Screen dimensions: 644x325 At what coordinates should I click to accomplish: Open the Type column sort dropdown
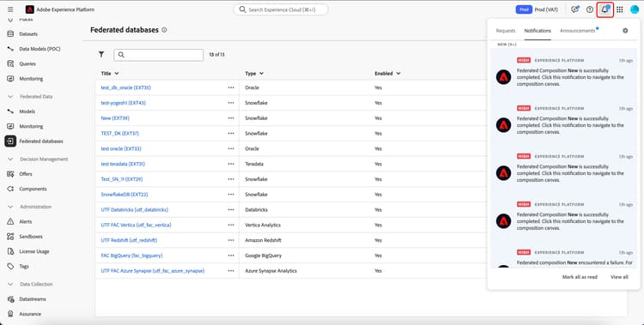point(261,74)
